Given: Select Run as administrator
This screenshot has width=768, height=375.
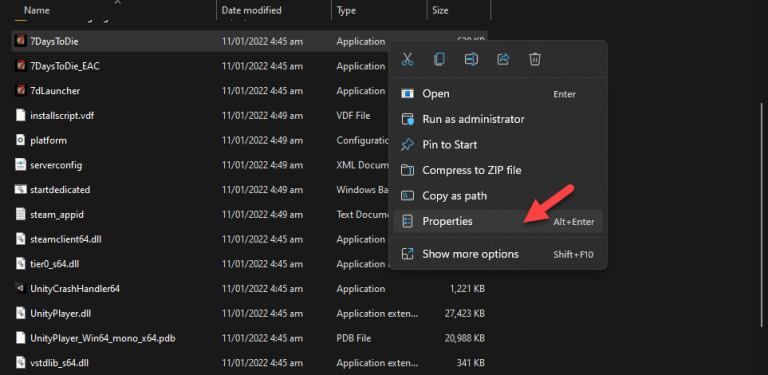Looking at the screenshot, I should 498,119.
